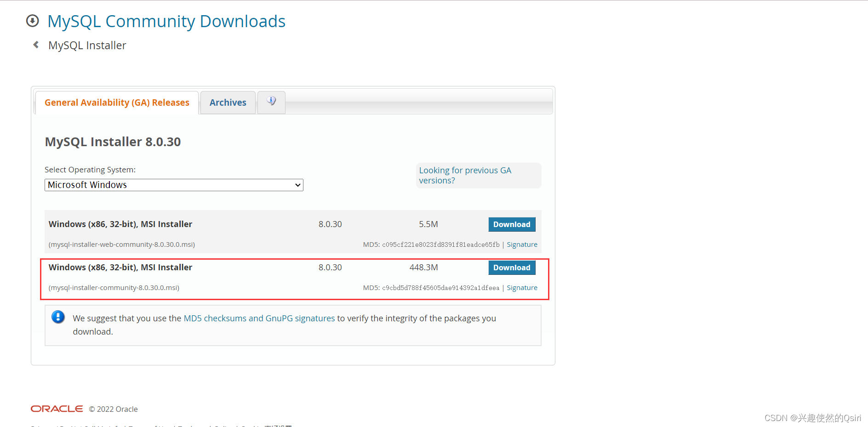Click filename mysql-installer-community-8.0.30.0.msi
The height and width of the screenshot is (427, 868).
(114, 288)
